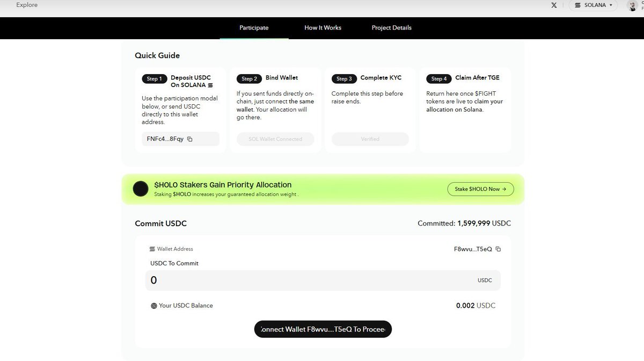Open the Explore link
Screen dimensions: 644x361
pyautogui.click(x=27, y=5)
